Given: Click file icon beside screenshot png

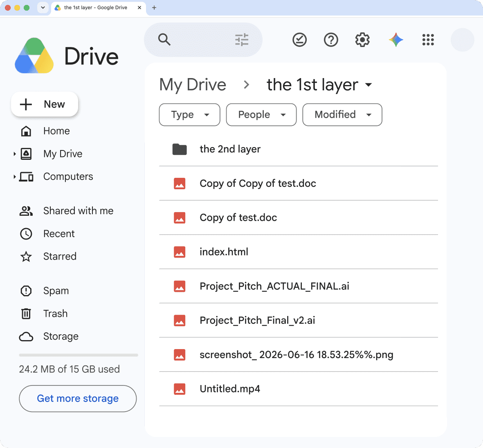Looking at the screenshot, I should point(180,355).
